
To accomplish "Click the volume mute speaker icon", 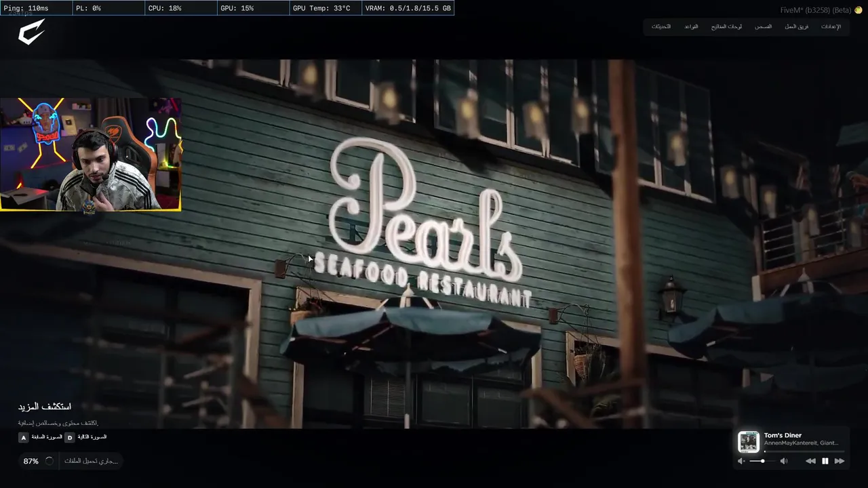I will pos(741,461).
